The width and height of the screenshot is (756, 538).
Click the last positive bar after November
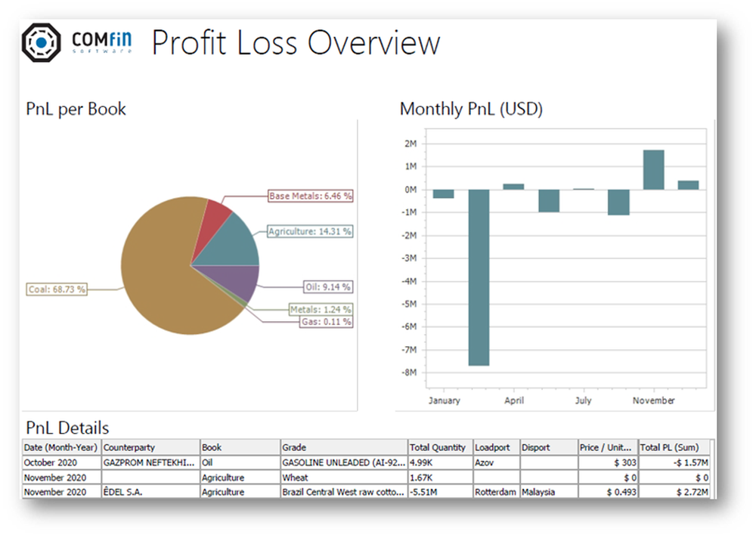689,185
